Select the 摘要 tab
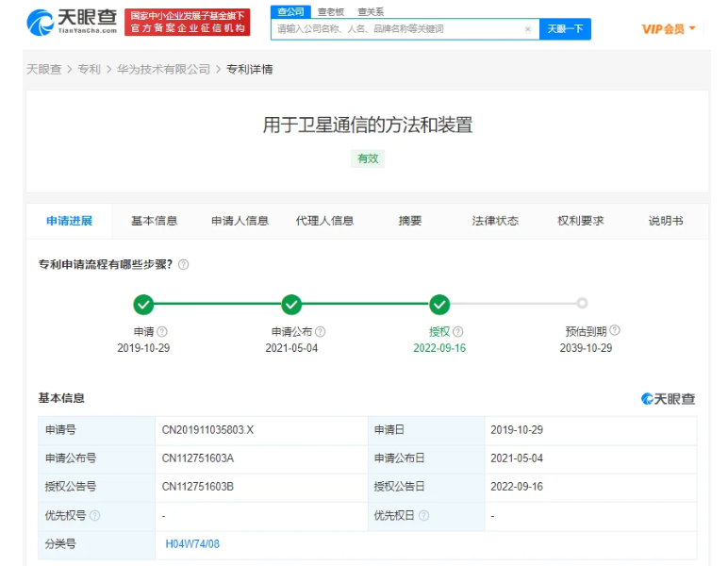 tap(410, 221)
